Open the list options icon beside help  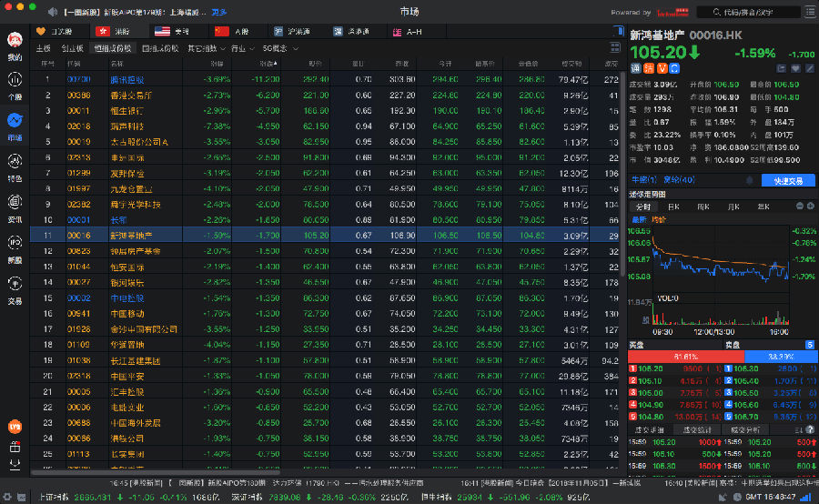(798, 429)
